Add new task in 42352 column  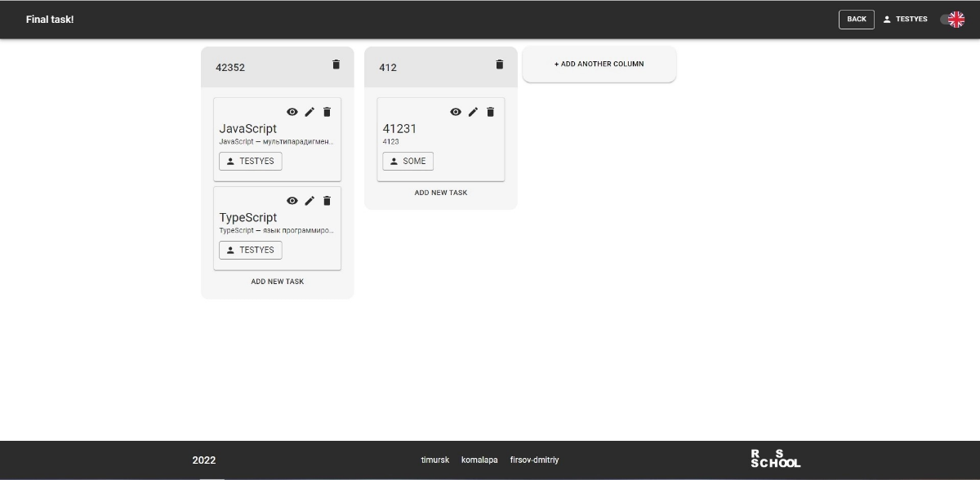tap(277, 282)
